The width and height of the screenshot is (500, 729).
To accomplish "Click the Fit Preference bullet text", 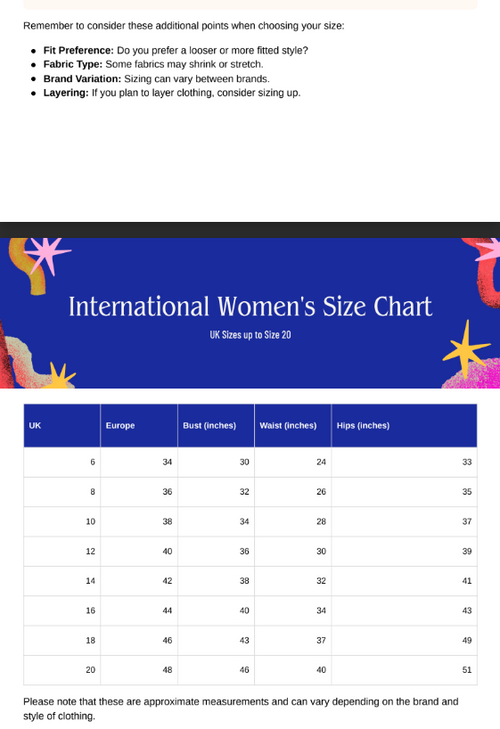I will click(176, 50).
